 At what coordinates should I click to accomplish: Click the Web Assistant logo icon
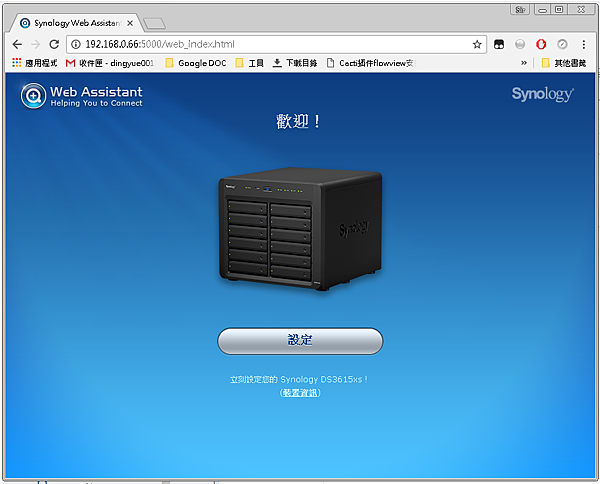[33, 96]
